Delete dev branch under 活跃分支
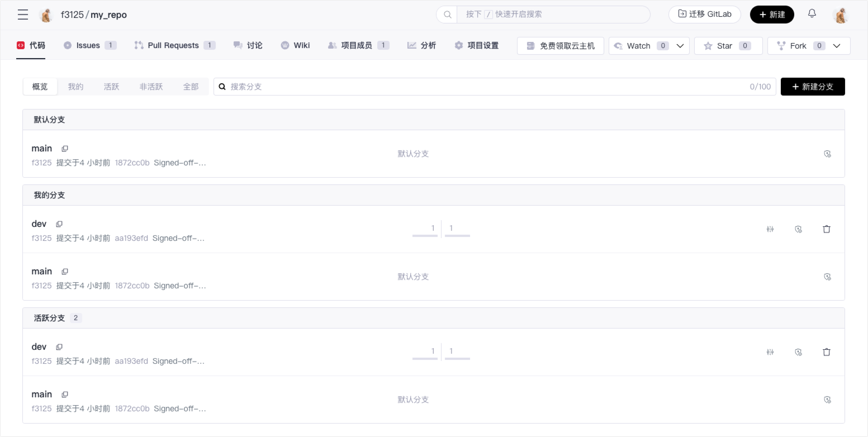The width and height of the screenshot is (868, 437). (827, 352)
